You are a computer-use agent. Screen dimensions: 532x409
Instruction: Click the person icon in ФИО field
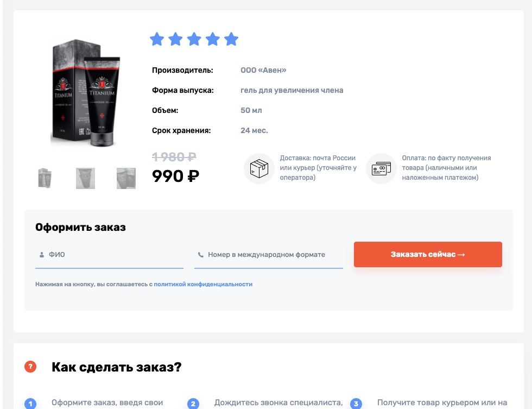[41, 255]
